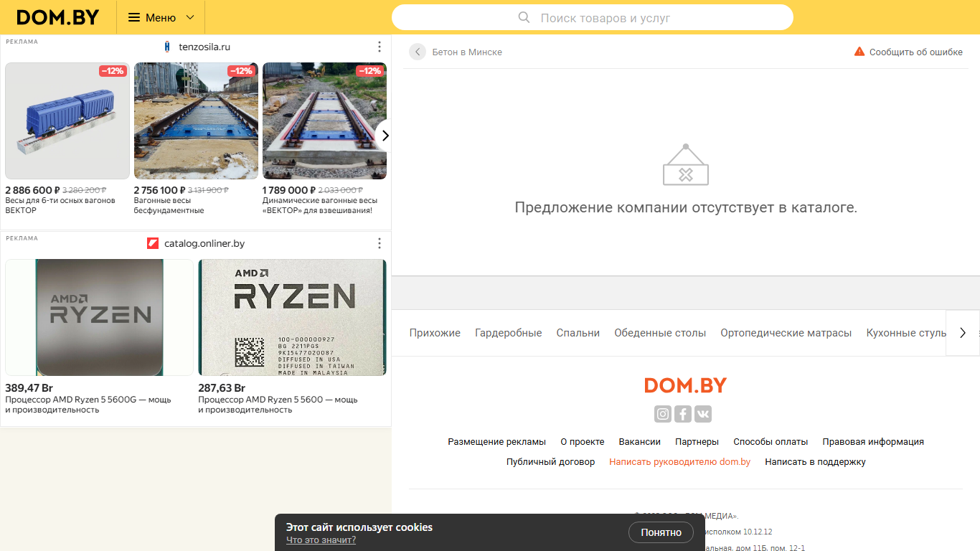Image resolution: width=980 pixels, height=551 pixels.
Task: Click the orange warning triangle icon
Action: [859, 52]
